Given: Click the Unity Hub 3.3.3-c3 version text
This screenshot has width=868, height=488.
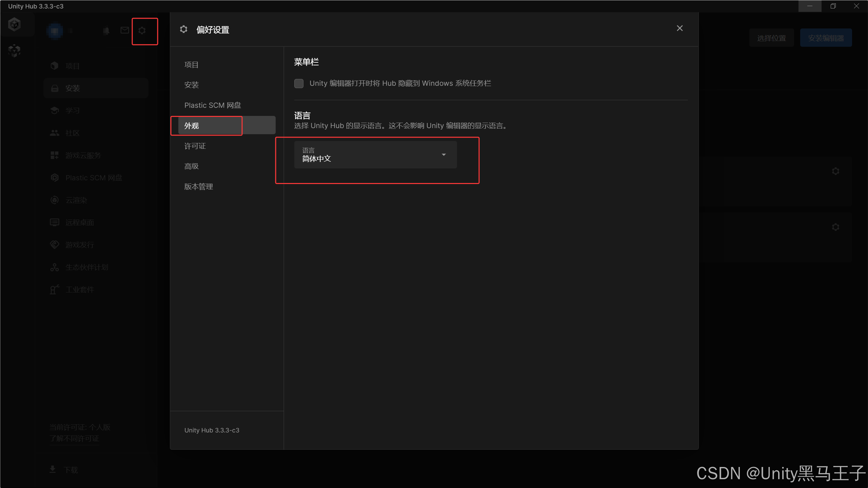Looking at the screenshot, I should pos(212,430).
